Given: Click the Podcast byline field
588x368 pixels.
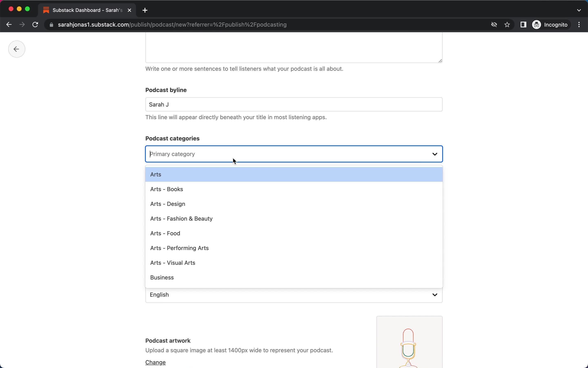Looking at the screenshot, I should (294, 104).
